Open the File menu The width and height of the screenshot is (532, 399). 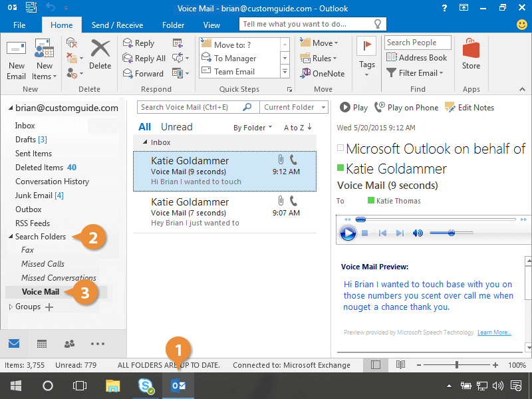click(19, 25)
